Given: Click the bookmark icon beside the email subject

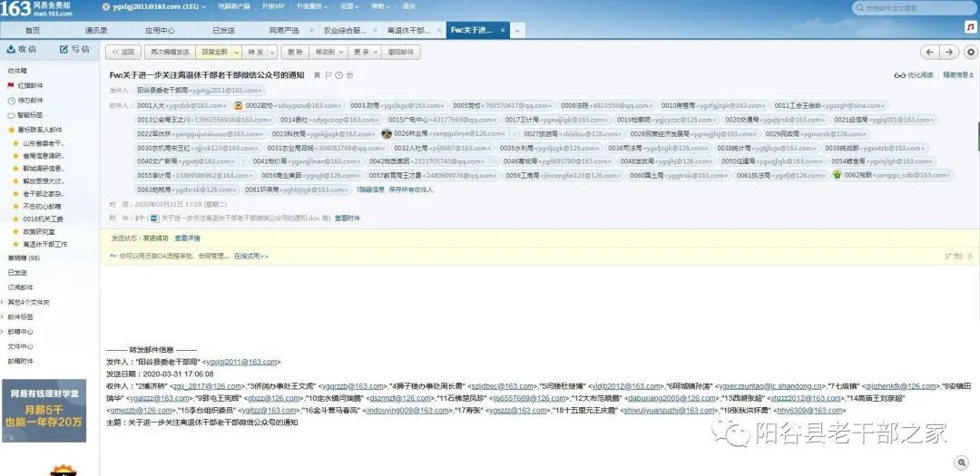Looking at the screenshot, I should click(317, 74).
